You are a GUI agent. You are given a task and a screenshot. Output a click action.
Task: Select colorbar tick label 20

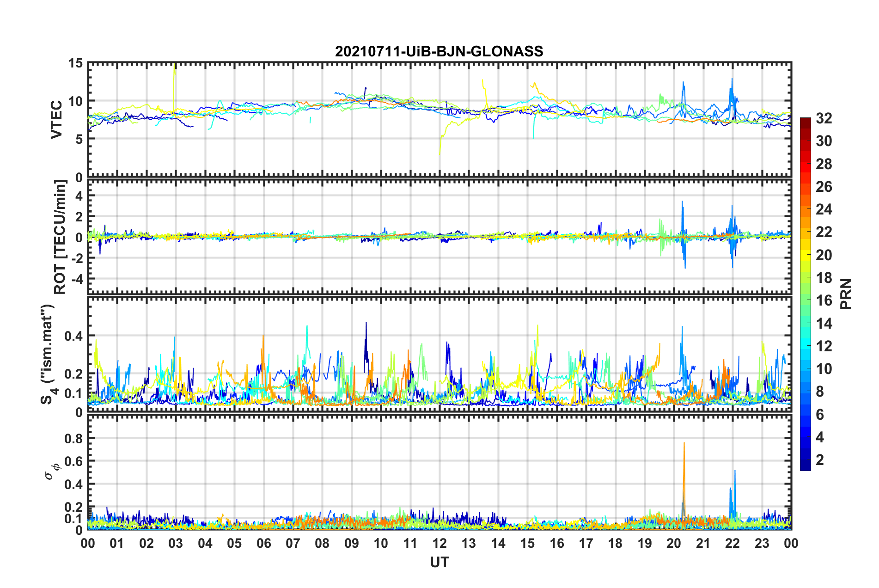click(x=824, y=255)
